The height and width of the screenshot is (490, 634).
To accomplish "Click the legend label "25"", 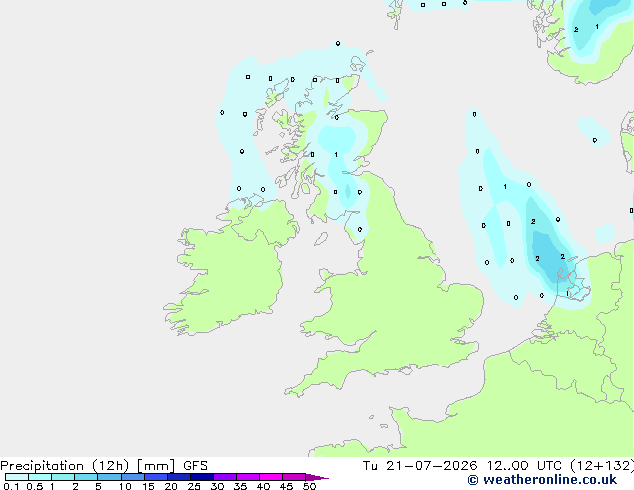I will pyautogui.click(x=194, y=486).
